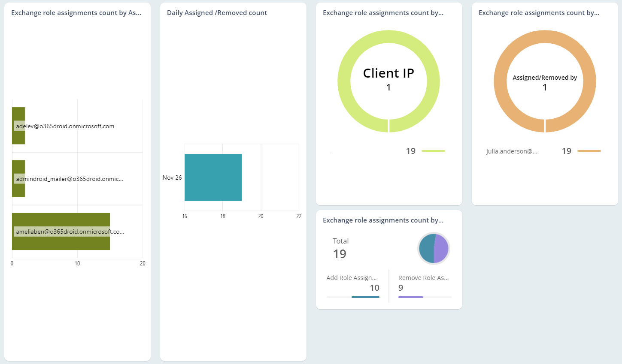Click the ameliaben@o365droid bar
Screen dimensions: 622x364
click(61, 242)
